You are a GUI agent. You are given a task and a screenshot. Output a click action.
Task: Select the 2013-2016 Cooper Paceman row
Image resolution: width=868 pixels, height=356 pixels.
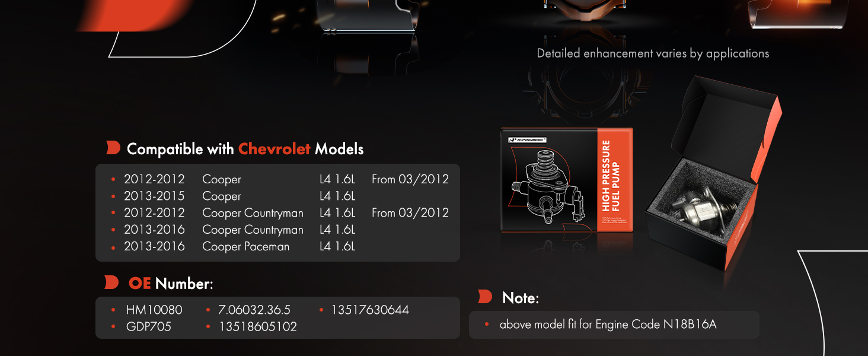(233, 246)
